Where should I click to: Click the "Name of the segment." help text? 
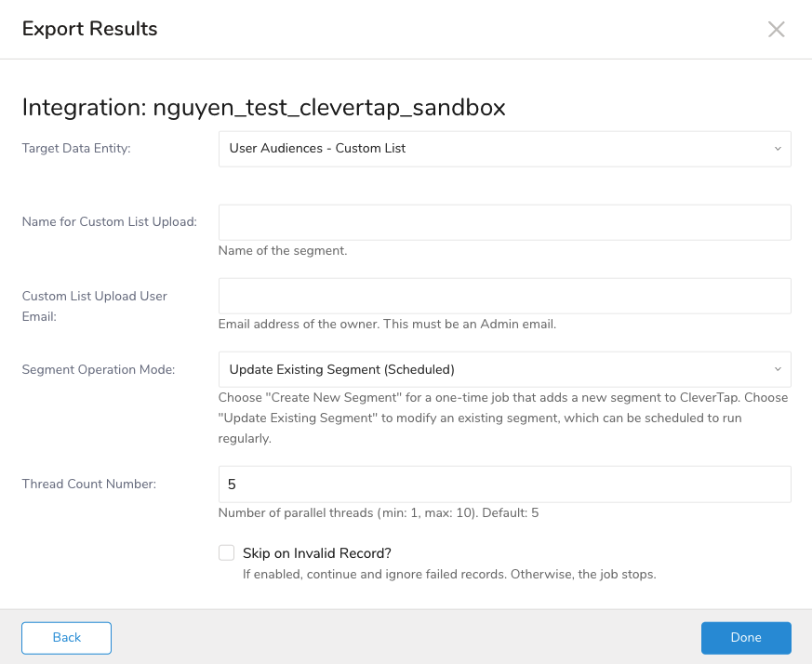[x=283, y=251]
